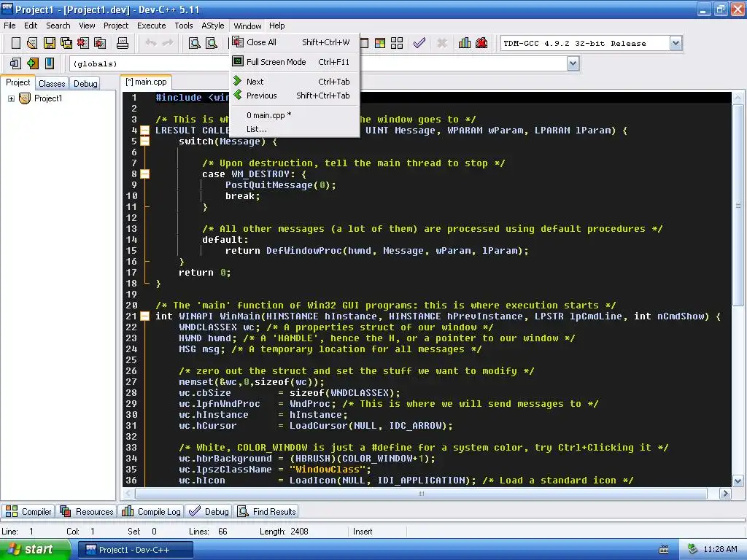Choose Next in the Window menu
Image resolution: width=747 pixels, height=560 pixels.
point(295,82)
